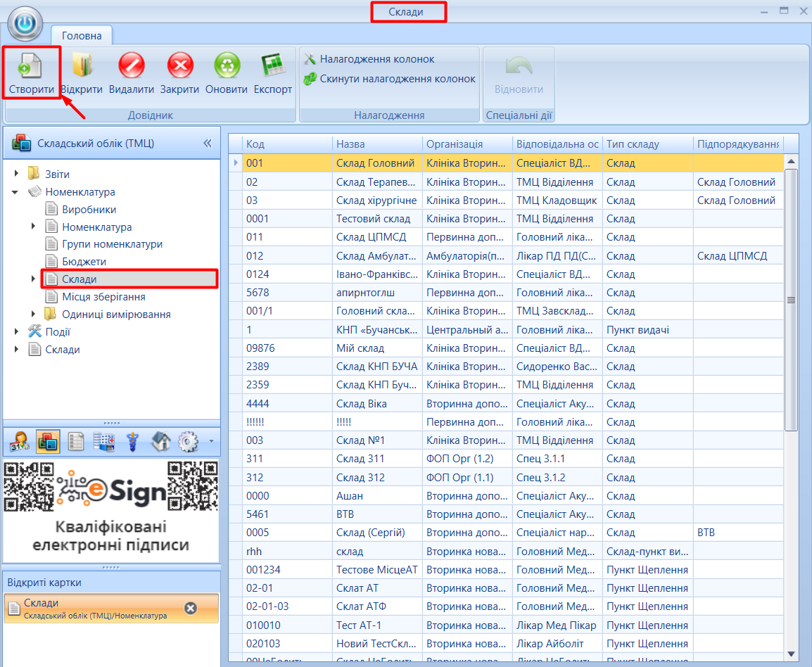Collapse the Складський облік navigation panel
812x667 pixels.
click(208, 144)
